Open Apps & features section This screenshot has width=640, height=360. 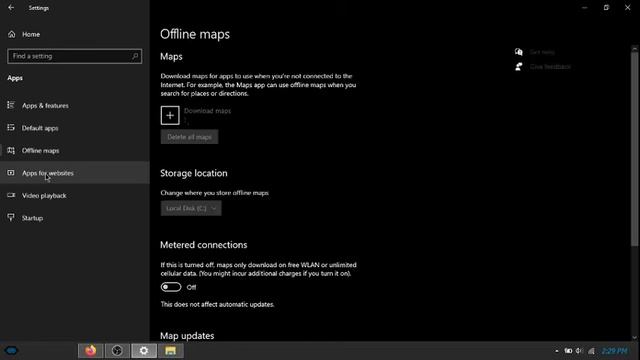74,106
